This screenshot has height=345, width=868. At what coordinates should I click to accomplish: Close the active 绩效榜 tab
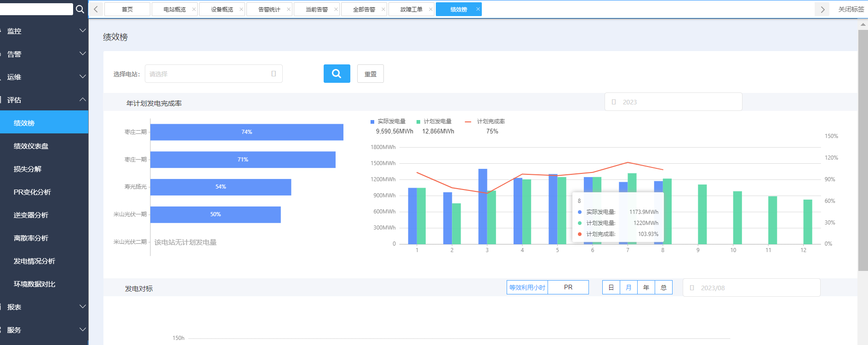[x=478, y=9]
